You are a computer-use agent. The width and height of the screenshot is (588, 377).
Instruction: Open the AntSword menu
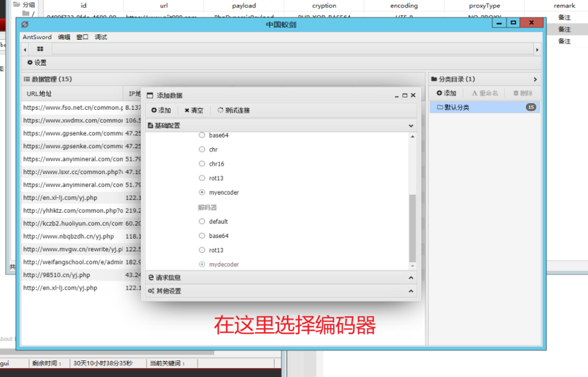pos(37,37)
